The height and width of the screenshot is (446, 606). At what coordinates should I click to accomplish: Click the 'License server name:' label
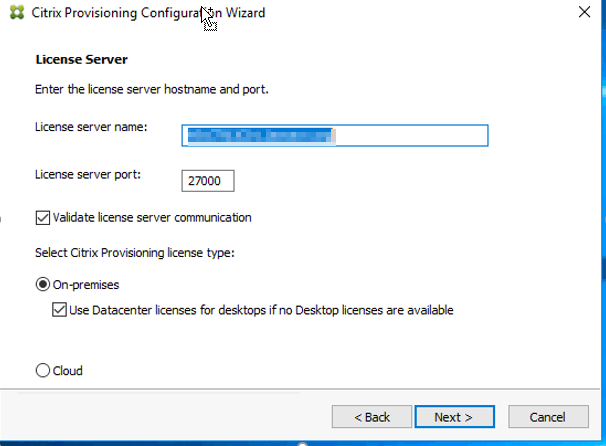(91, 127)
